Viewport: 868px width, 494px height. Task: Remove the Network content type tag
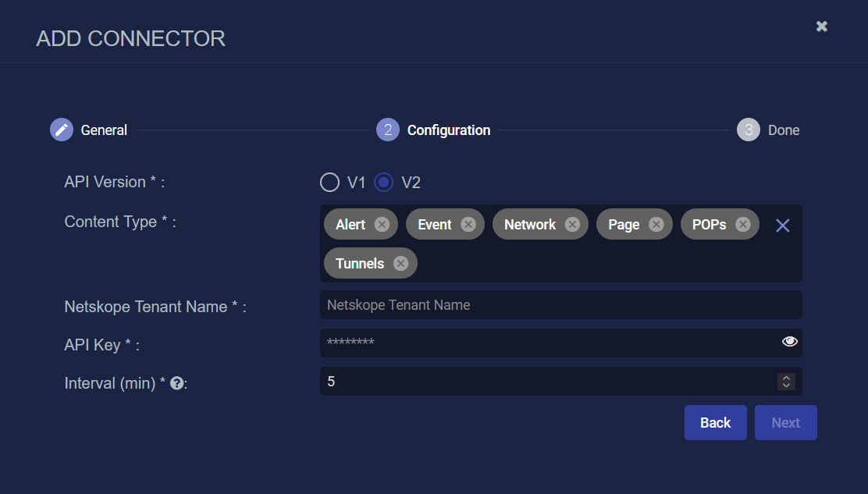click(572, 225)
